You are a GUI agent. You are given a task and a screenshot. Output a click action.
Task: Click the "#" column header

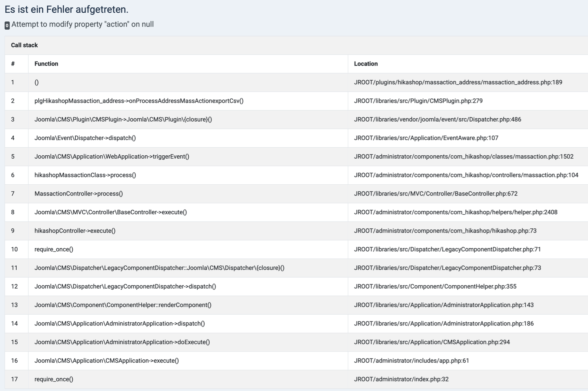click(x=13, y=64)
